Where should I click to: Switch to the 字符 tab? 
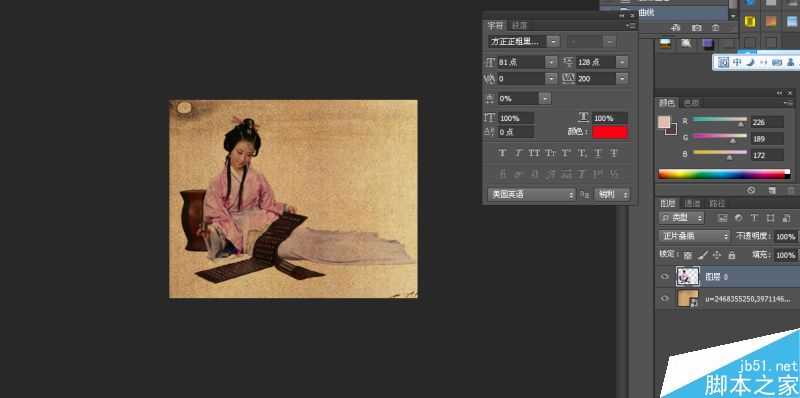click(495, 25)
